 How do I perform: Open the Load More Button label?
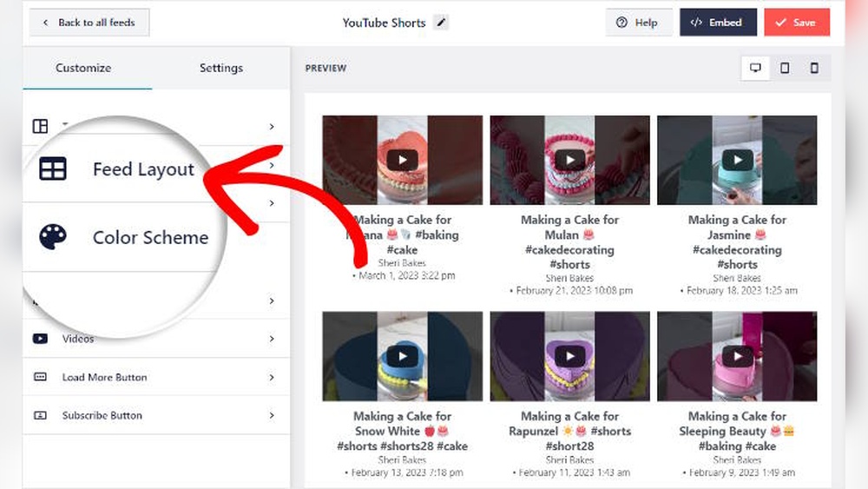tap(105, 377)
